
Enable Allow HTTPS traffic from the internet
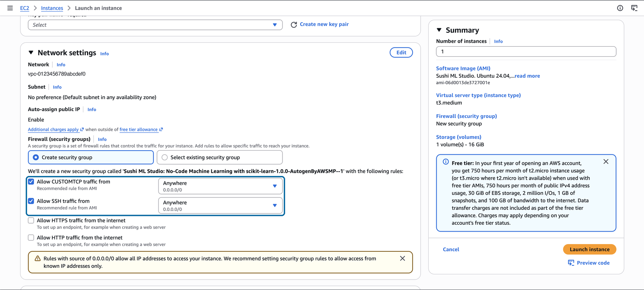[31, 220]
